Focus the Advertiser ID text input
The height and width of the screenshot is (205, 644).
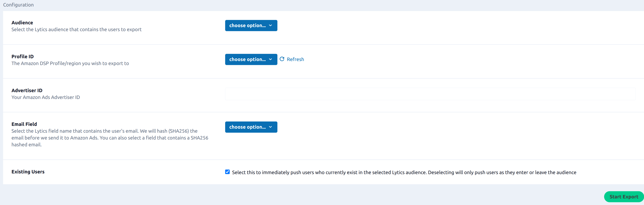tap(430, 94)
